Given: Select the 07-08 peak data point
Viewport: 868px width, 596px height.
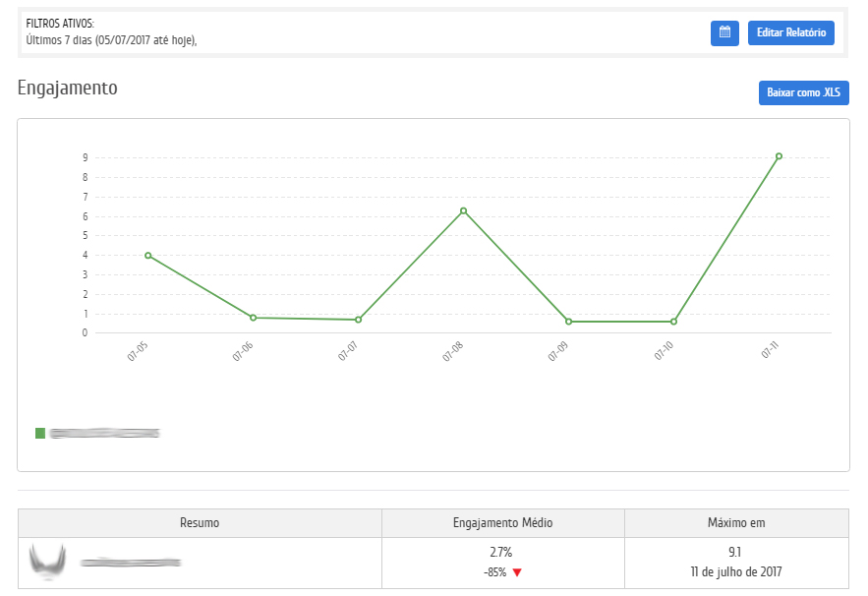Looking at the screenshot, I should [x=463, y=210].
